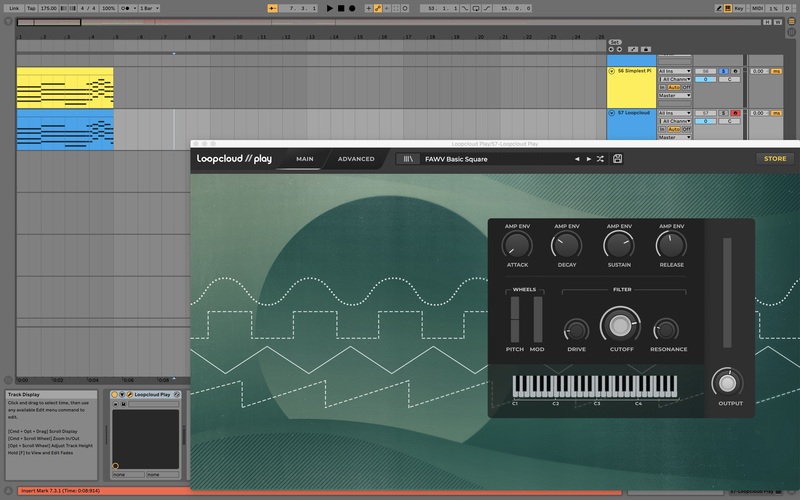Screen dimensions: 800x500
Task: Open the All Ins dropdown on track 56
Action: point(675,72)
